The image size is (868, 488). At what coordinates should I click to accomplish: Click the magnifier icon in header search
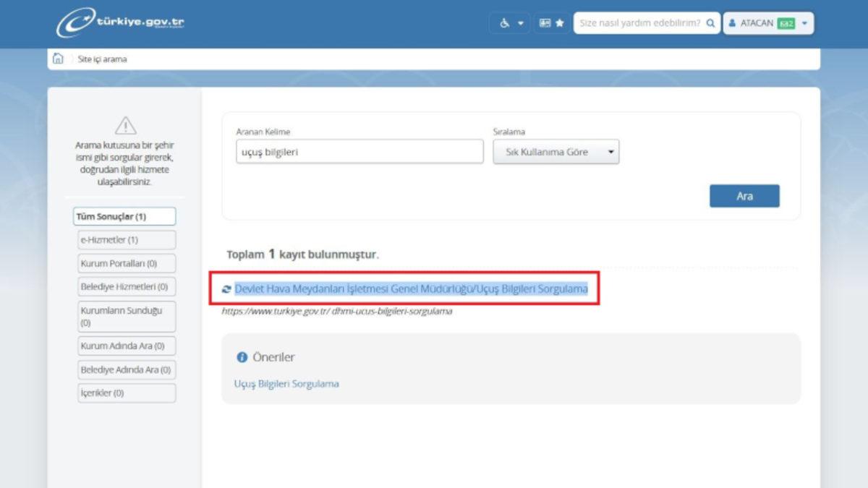[x=710, y=23]
